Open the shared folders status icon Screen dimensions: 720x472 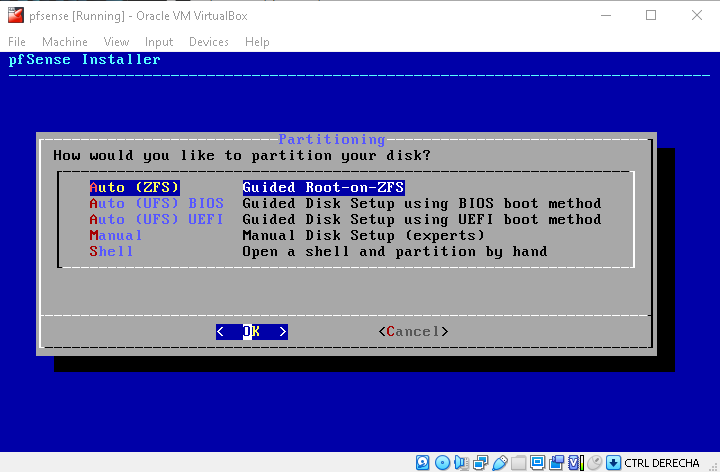(518, 462)
